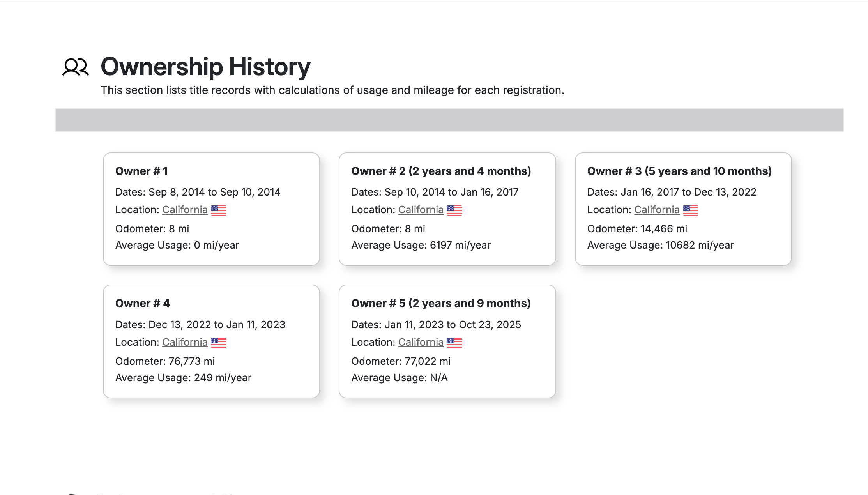Click the section description sentence
The width and height of the screenshot is (868, 495).
pos(333,90)
